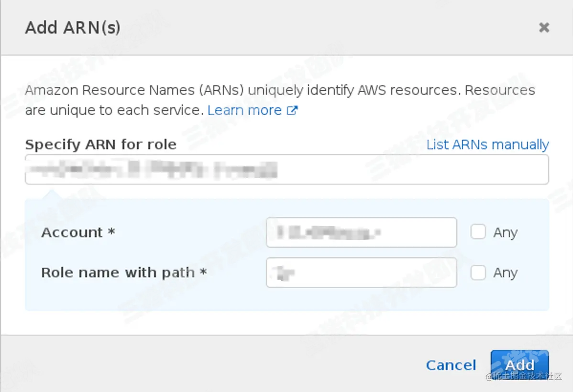Enable the Any checkbox for Account
The image size is (573, 392).
[478, 232]
